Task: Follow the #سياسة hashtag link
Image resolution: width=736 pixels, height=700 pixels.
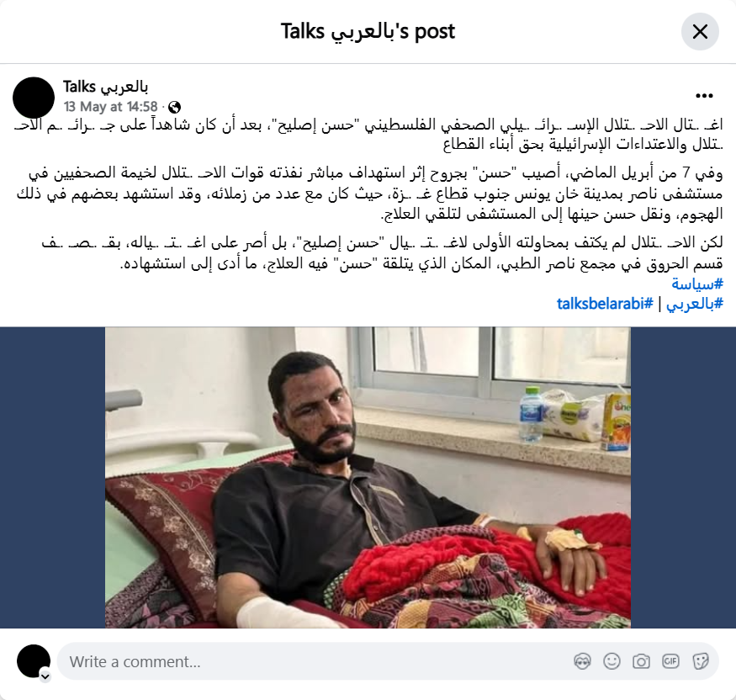Action: coord(697,284)
